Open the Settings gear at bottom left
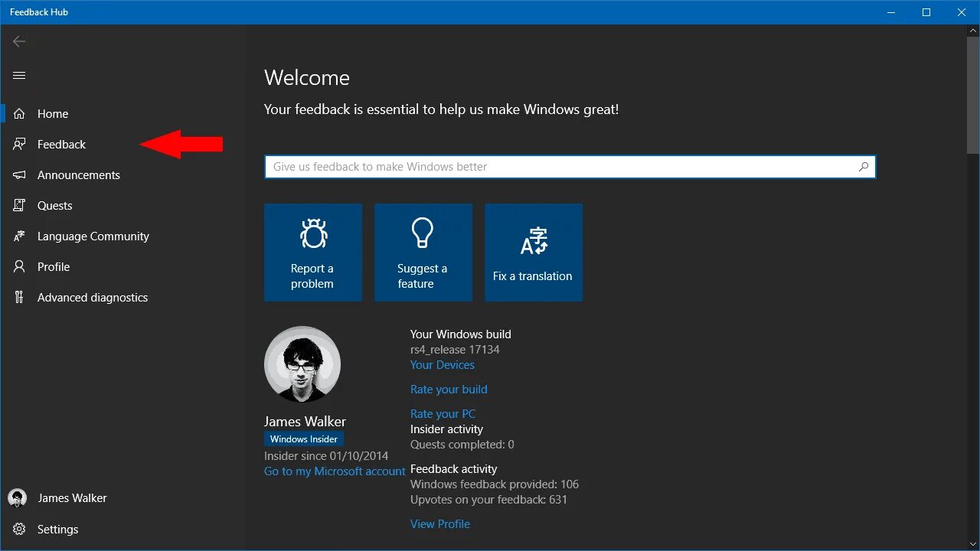The width and height of the screenshot is (980, 551). [x=19, y=529]
